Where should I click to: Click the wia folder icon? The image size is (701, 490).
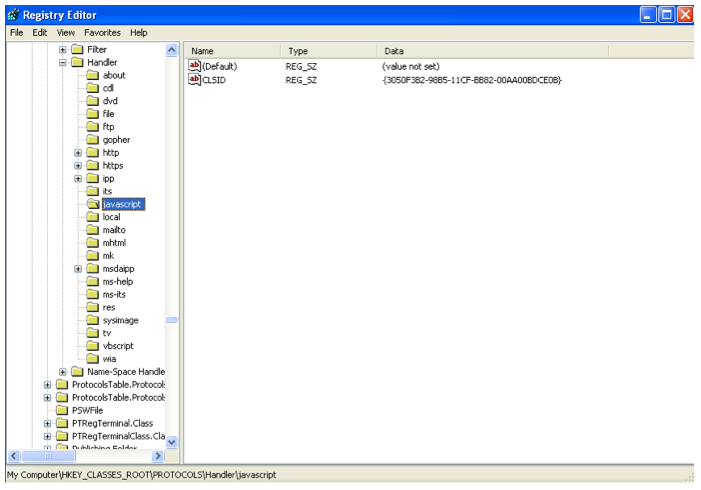coord(93,359)
